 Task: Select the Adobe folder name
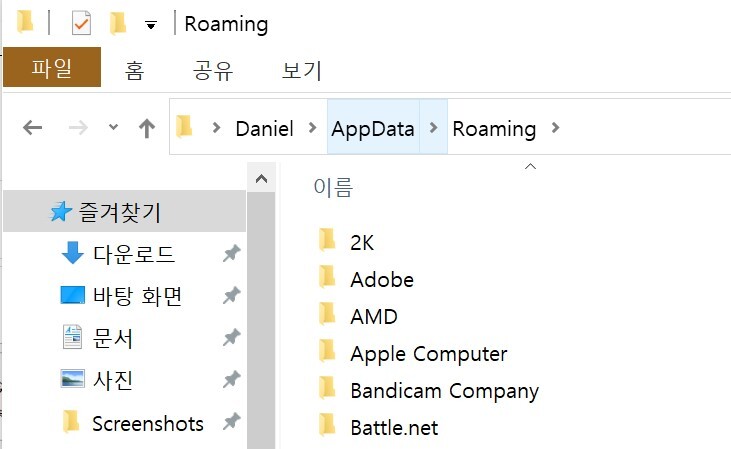[382, 280]
